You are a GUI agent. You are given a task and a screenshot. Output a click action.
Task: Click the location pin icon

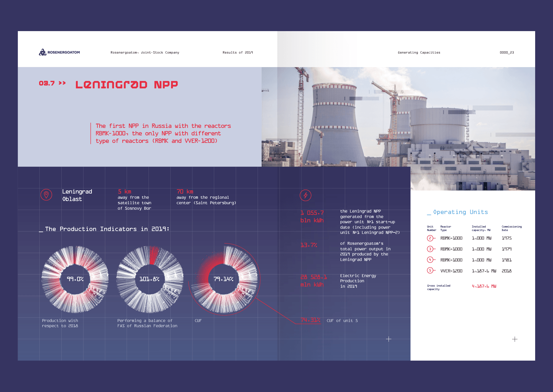click(x=46, y=195)
